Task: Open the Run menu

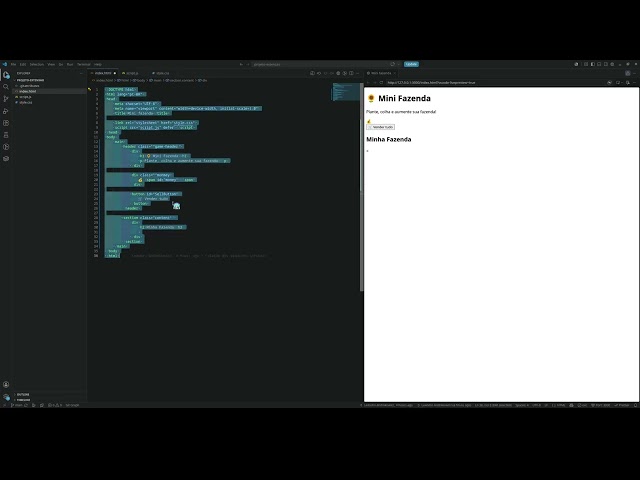Action: [70, 64]
